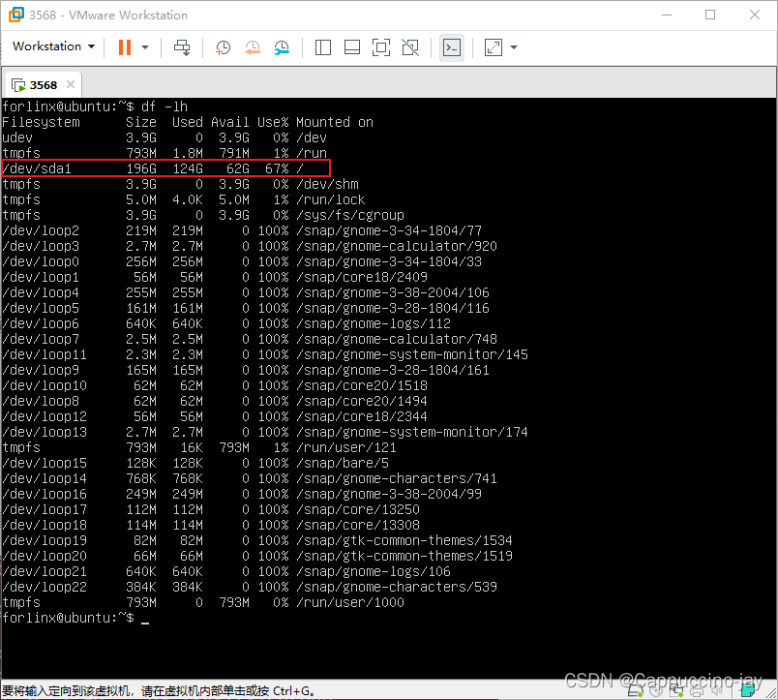Toggle the console view button
Screen dimensions: 778x700
(x=452, y=47)
